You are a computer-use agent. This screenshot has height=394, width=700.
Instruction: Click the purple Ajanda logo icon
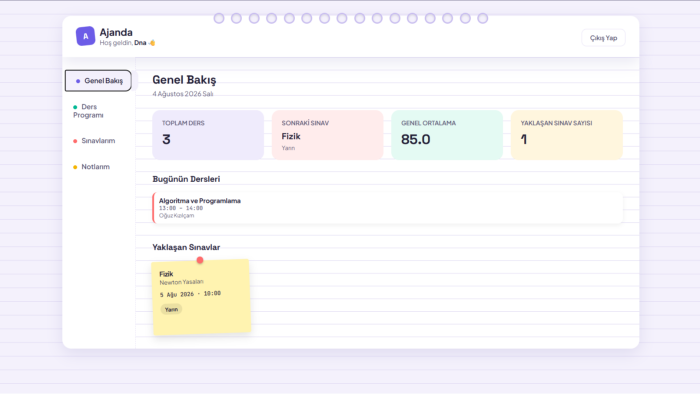coord(85,36)
